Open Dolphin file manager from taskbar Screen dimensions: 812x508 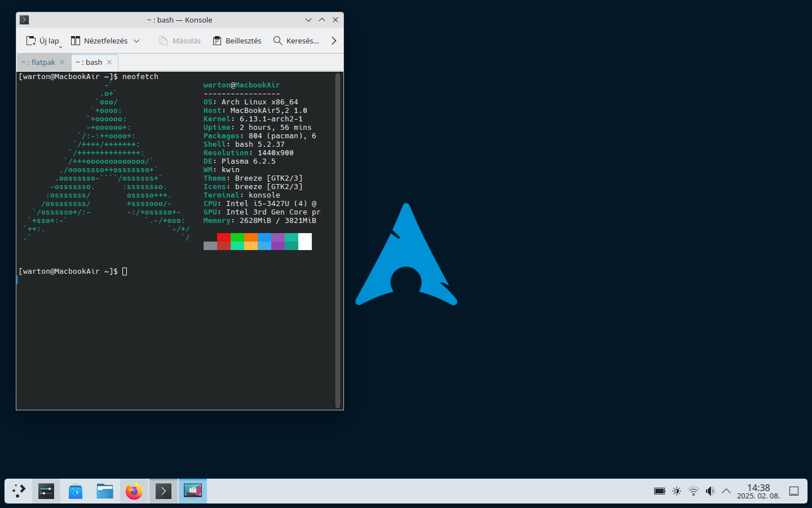tap(105, 491)
